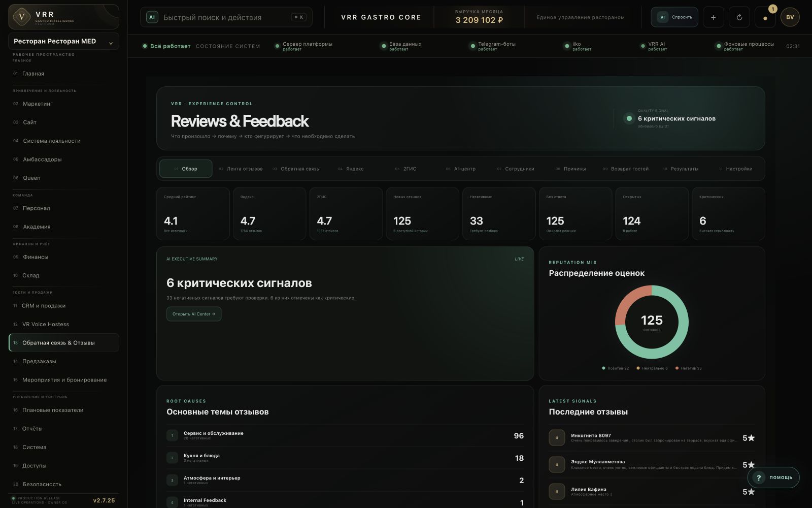This screenshot has height=508, width=812.
Task: Click avatar icon beside Инкогнито 8097 review
Action: 557,438
